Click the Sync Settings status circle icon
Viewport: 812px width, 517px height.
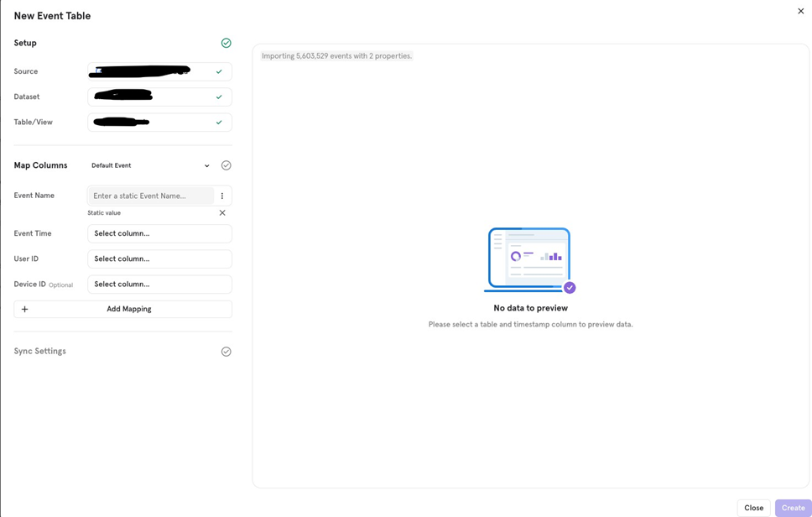click(226, 351)
